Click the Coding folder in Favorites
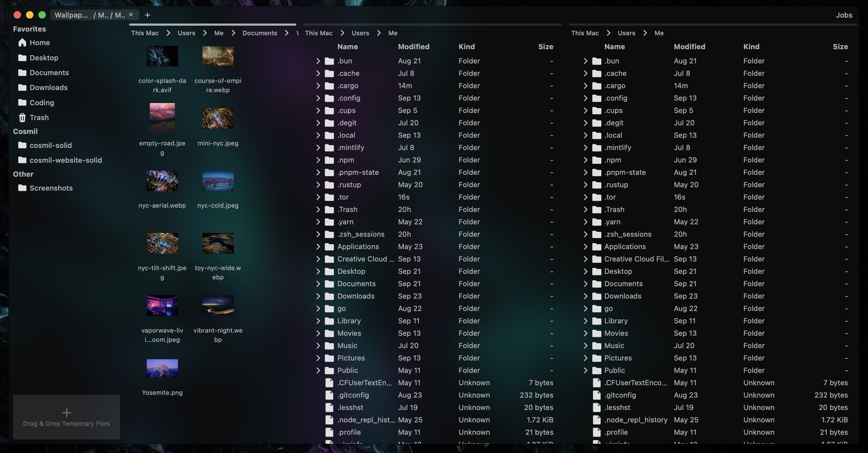868x453 pixels. coord(41,103)
